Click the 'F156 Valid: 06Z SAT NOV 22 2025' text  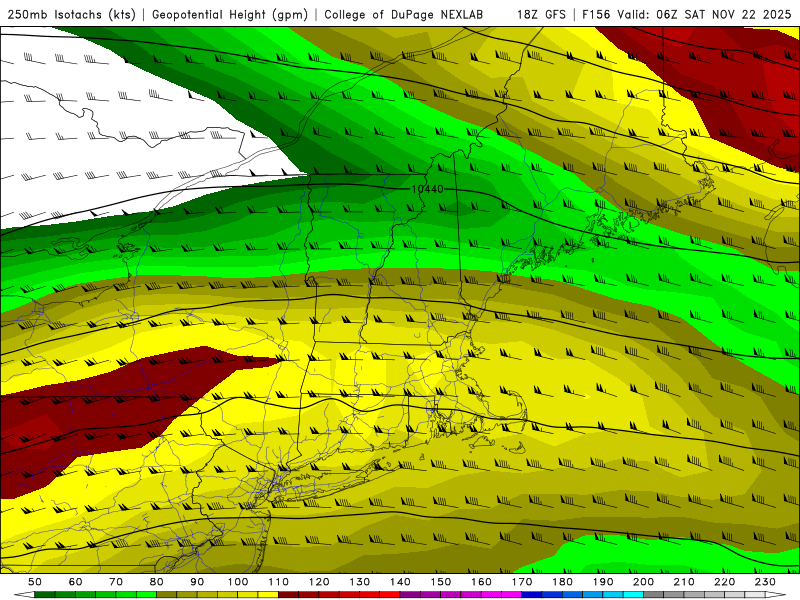[x=687, y=14]
